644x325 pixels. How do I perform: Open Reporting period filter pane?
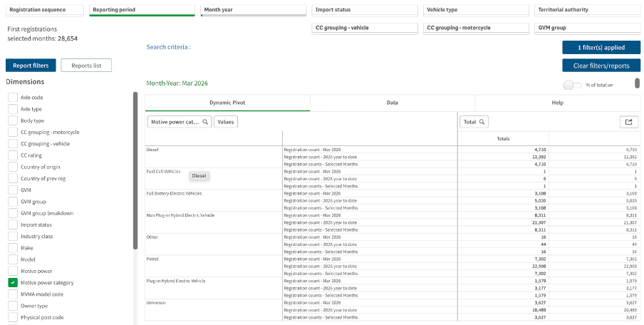coord(142,10)
